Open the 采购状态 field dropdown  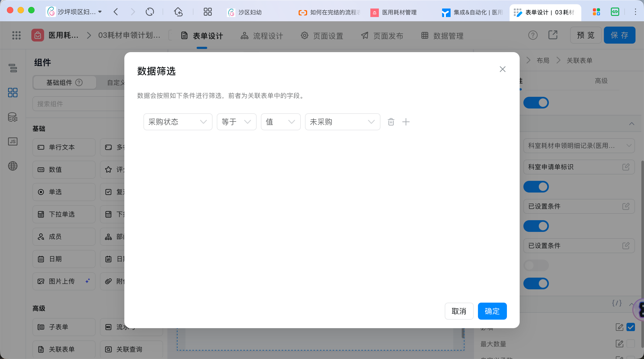(x=178, y=122)
